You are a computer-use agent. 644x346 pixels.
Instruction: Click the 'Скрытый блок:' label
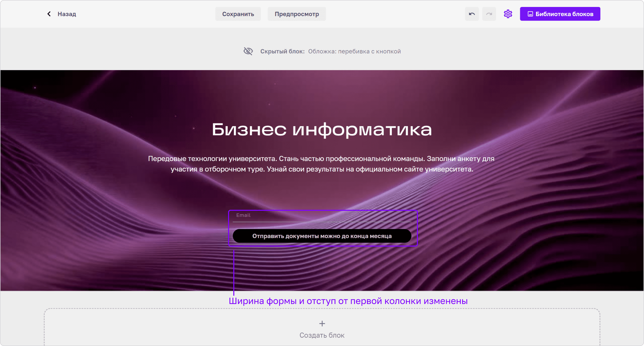tap(282, 51)
